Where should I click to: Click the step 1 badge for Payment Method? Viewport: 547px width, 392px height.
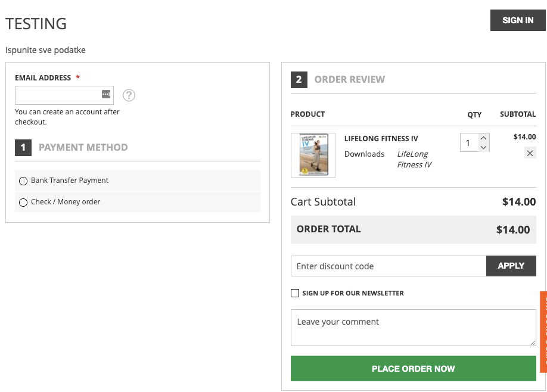[x=23, y=147]
